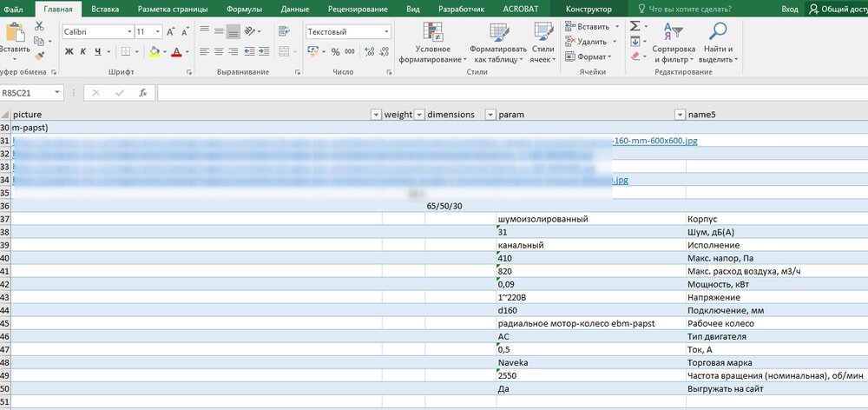Apply yellow fill color bucket
Viewport: 868px width, 410px height.
click(x=154, y=51)
